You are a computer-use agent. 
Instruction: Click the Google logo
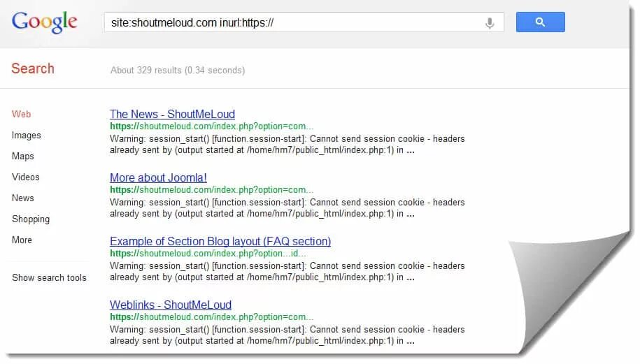44,22
